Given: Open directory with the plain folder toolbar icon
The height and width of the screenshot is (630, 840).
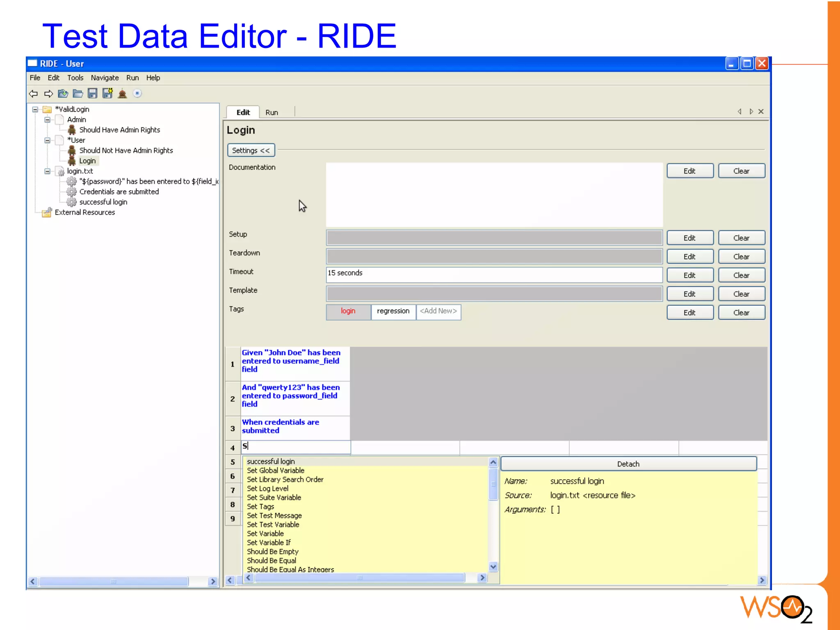Looking at the screenshot, I should tap(78, 94).
